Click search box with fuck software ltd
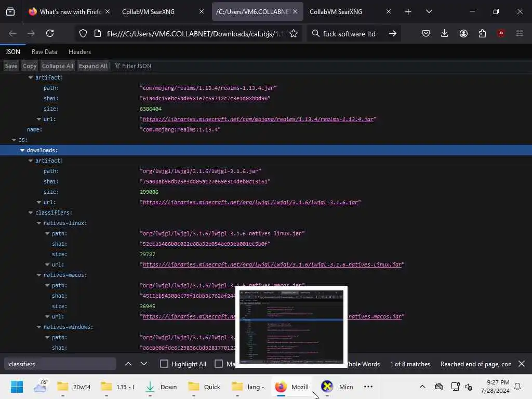 coord(350,34)
